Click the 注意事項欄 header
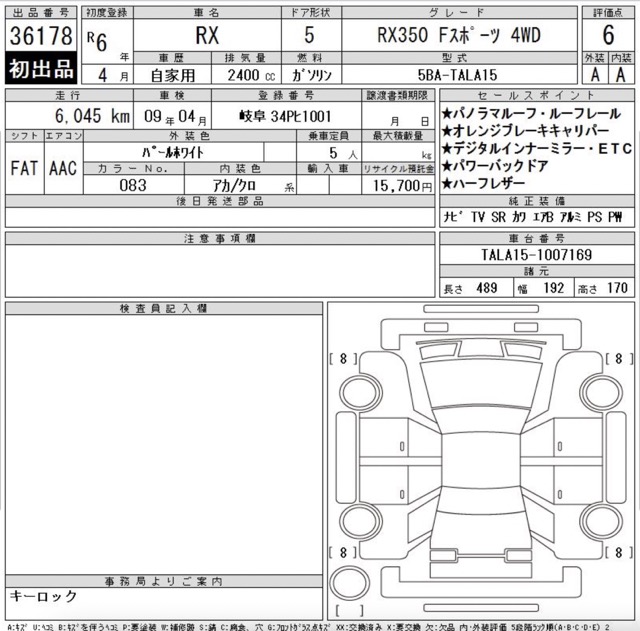The width and height of the screenshot is (640, 631). [220, 238]
